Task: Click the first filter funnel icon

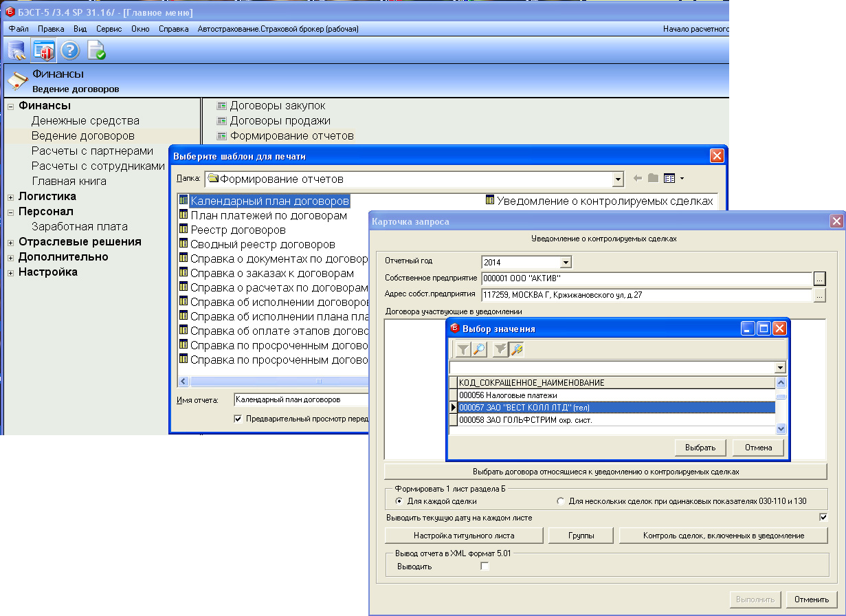Action: 463,350
